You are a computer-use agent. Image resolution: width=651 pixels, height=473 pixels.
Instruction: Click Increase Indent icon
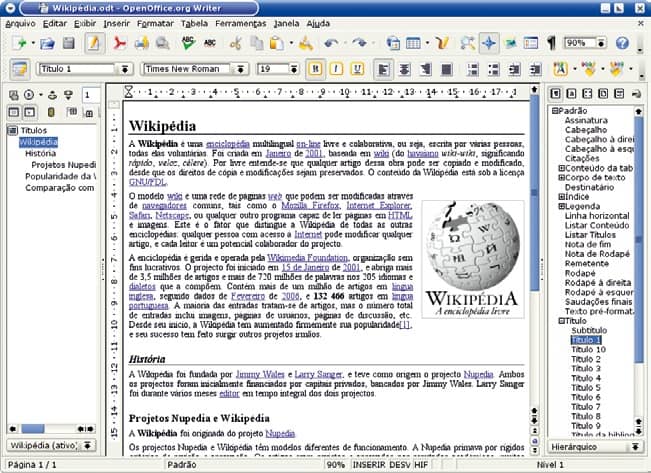(536, 69)
